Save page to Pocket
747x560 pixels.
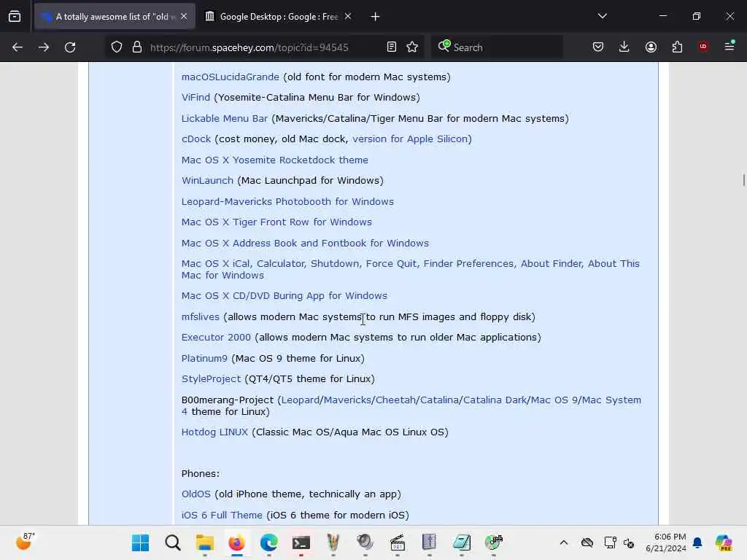pos(598,47)
